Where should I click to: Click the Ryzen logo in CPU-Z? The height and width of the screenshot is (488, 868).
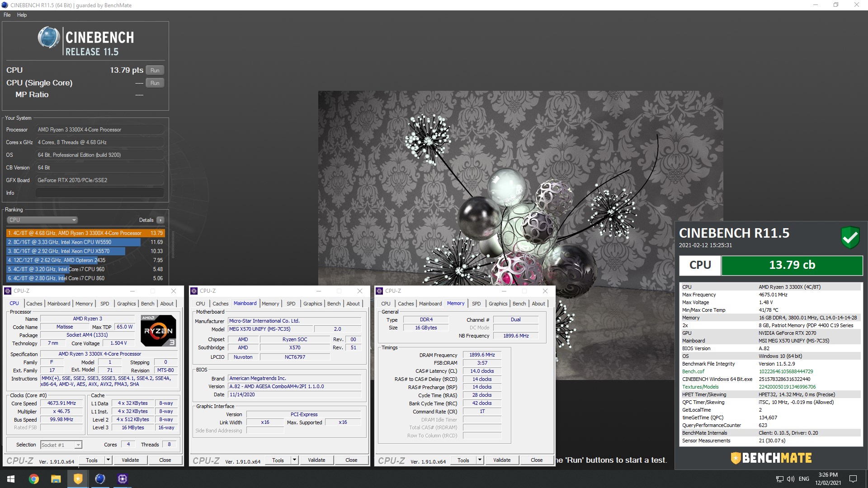[158, 330]
